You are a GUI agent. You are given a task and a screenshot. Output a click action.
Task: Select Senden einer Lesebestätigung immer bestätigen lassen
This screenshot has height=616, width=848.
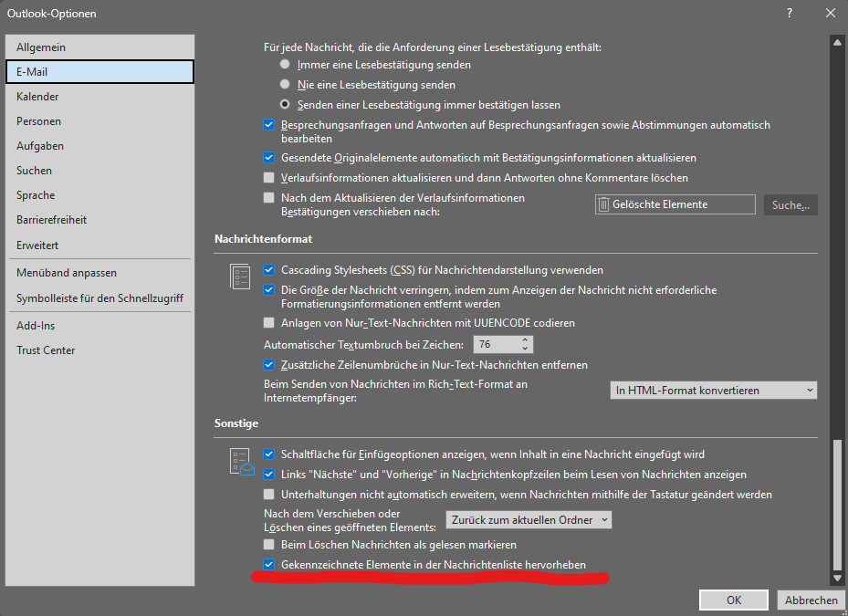tap(285, 104)
